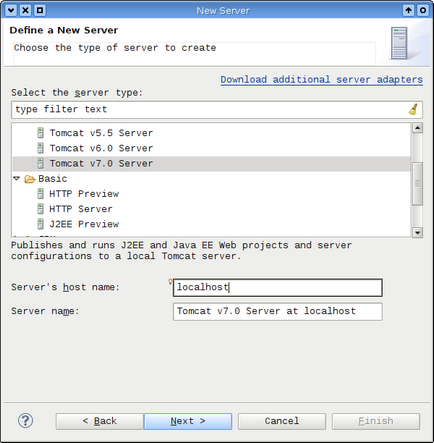
Task: Open the window menu arrow in title bar
Action: 11,10
